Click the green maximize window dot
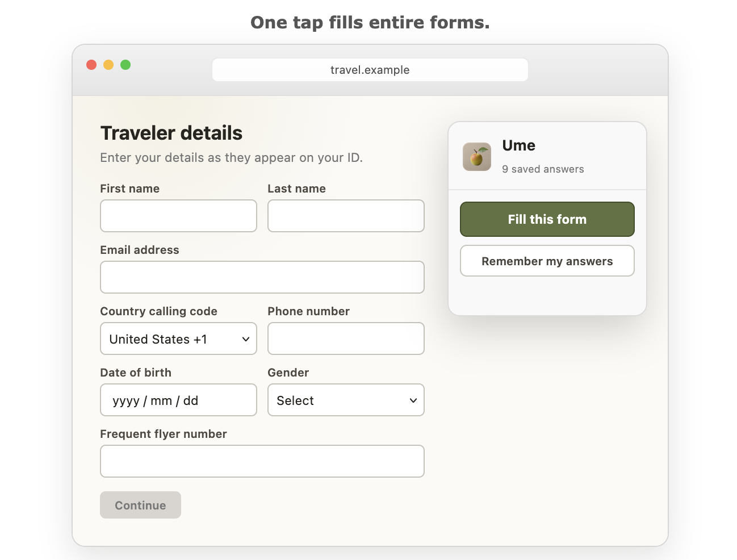737x560 pixels. pyautogui.click(x=125, y=65)
